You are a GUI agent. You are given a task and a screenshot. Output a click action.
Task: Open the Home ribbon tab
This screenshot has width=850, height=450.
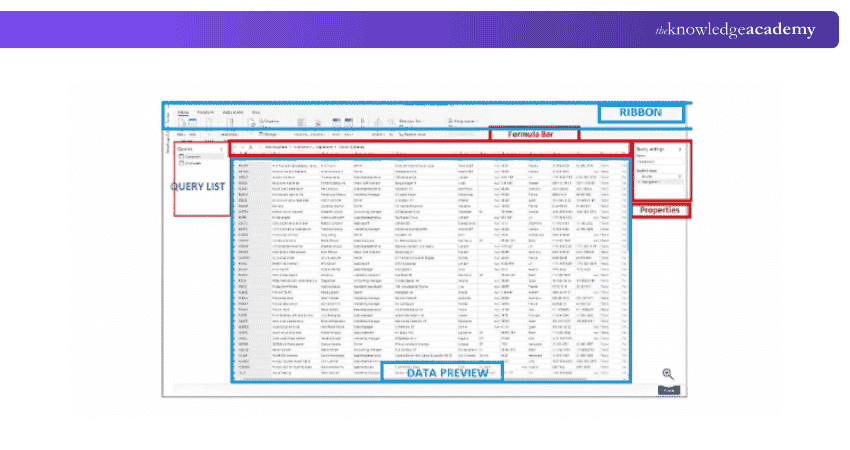tap(182, 113)
